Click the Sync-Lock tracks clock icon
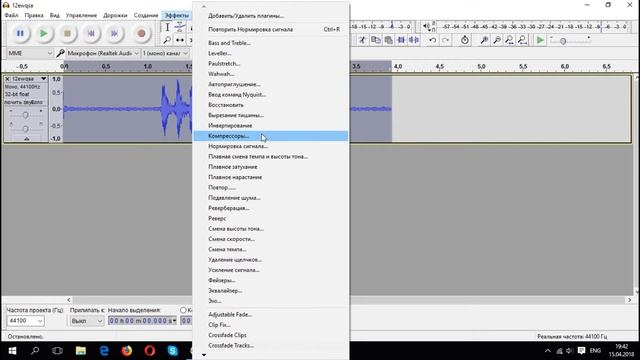Image resolution: width=640 pixels, height=360 pixels. [x=464, y=40]
